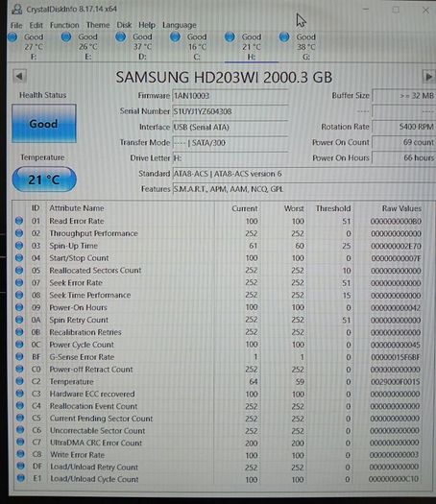Open the File menu
The height and width of the screenshot is (504, 436).
[16, 25]
